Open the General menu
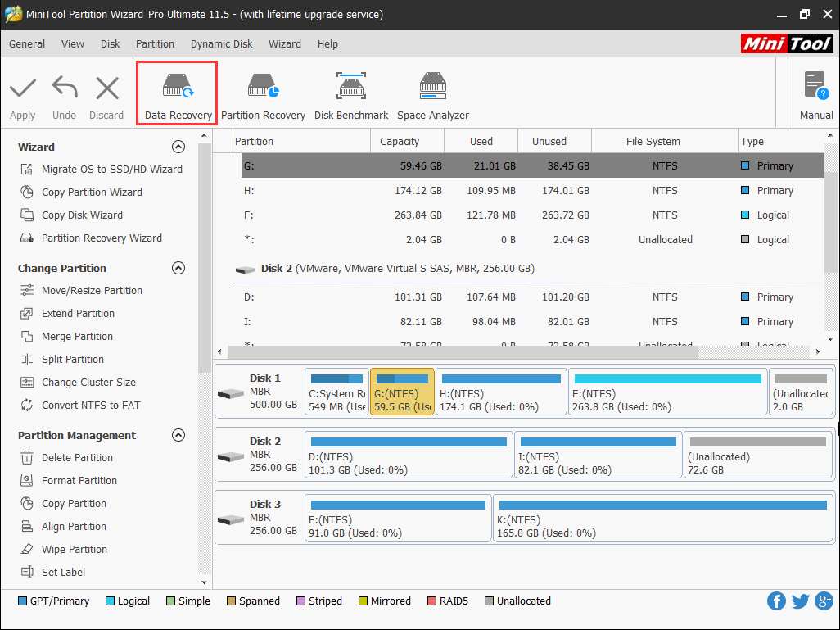The width and height of the screenshot is (840, 630). (27, 44)
